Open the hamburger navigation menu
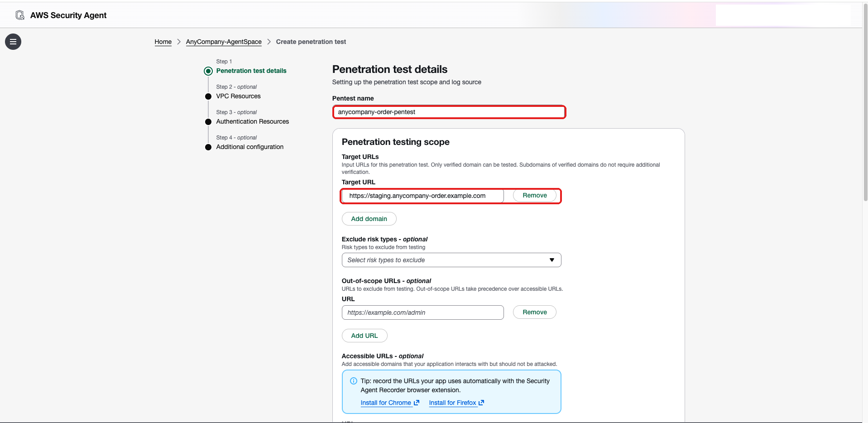The width and height of the screenshot is (868, 423). click(13, 42)
